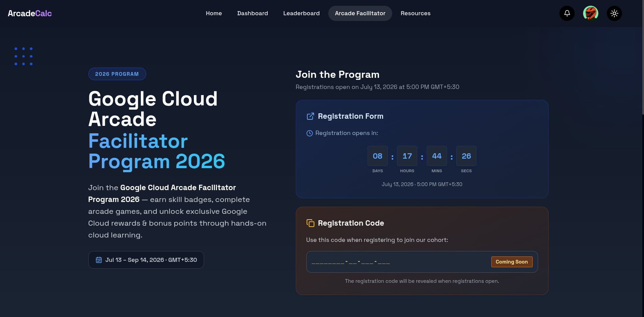Click 'Use this code when registering' text
This screenshot has height=317, width=644.
click(377, 240)
